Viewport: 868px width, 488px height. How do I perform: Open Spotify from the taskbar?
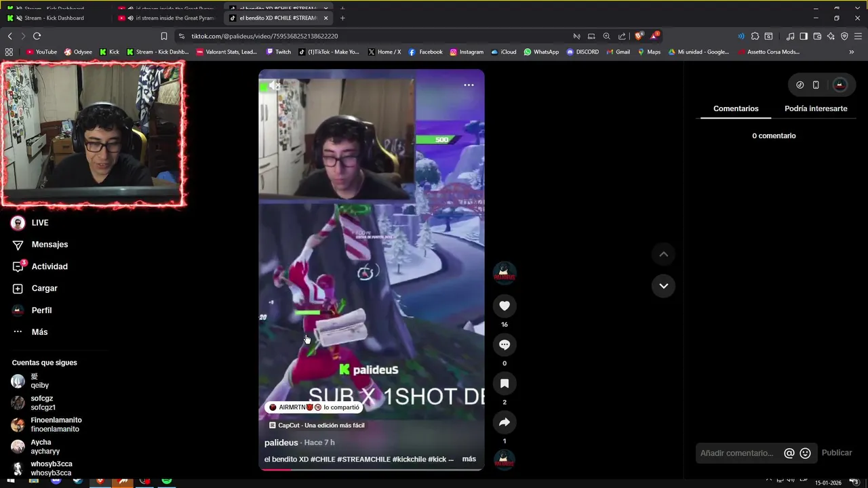pos(166,481)
